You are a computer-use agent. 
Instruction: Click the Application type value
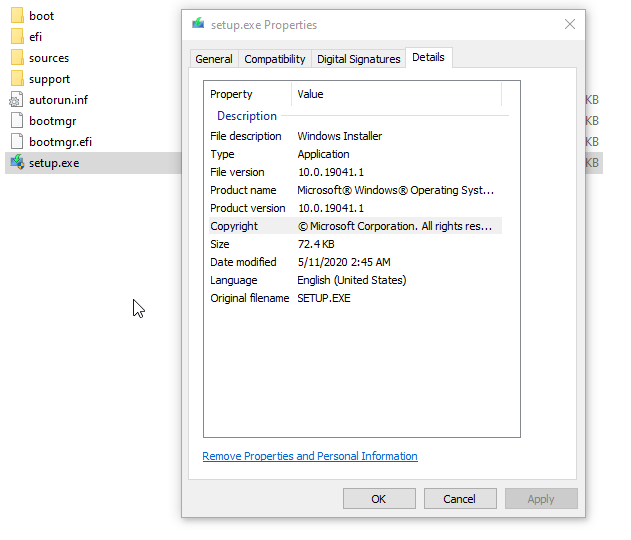pos(324,154)
